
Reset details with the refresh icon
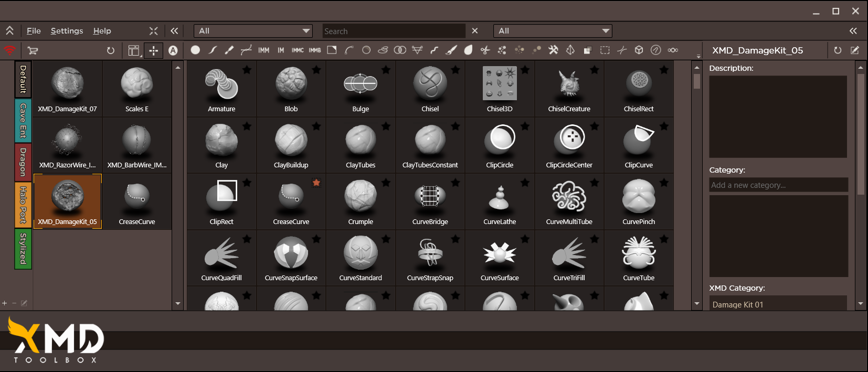tap(838, 50)
